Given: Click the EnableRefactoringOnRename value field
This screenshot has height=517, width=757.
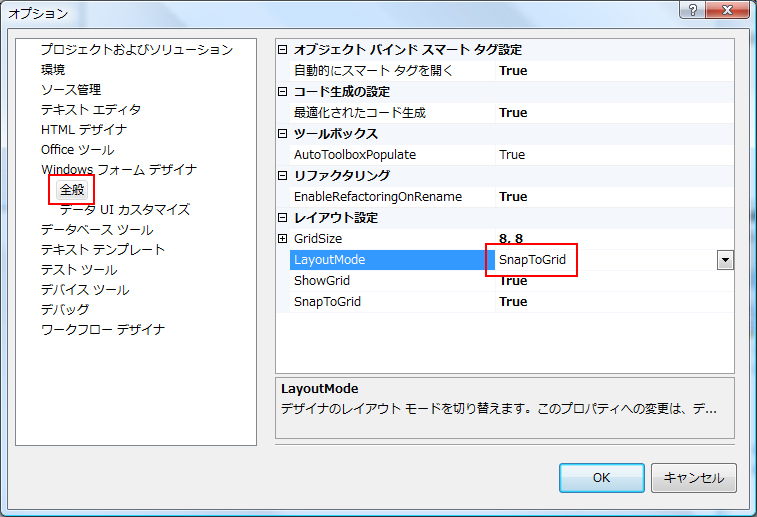Looking at the screenshot, I should [513, 197].
